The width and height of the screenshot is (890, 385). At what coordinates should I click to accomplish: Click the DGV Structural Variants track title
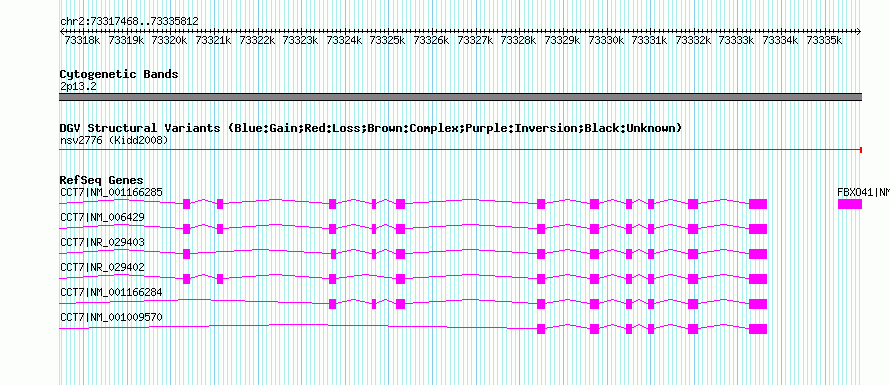point(371,128)
